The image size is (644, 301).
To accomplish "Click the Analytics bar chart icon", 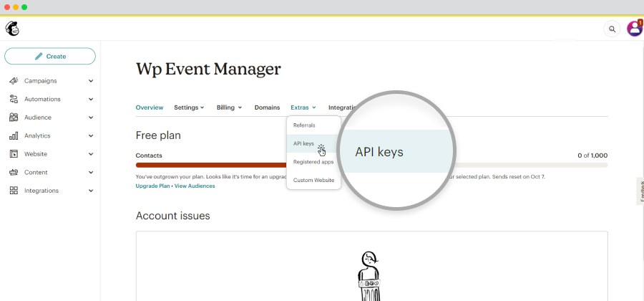I will coord(14,135).
